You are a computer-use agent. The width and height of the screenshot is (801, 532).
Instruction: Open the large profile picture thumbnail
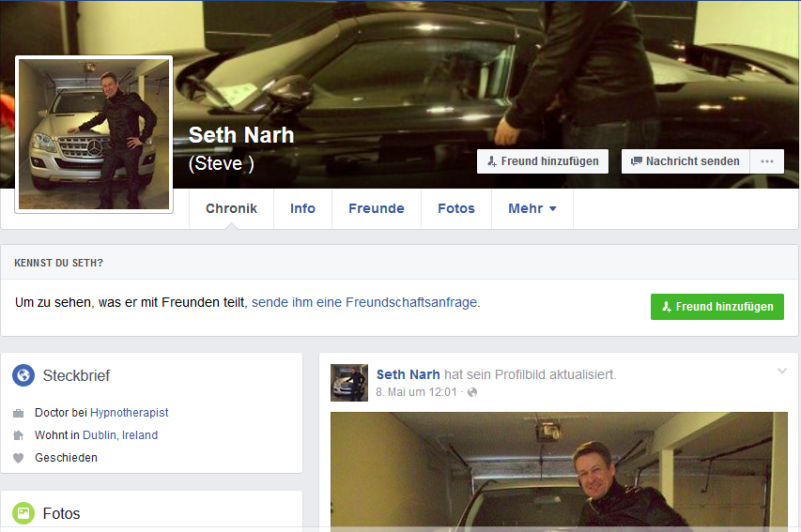point(94,134)
